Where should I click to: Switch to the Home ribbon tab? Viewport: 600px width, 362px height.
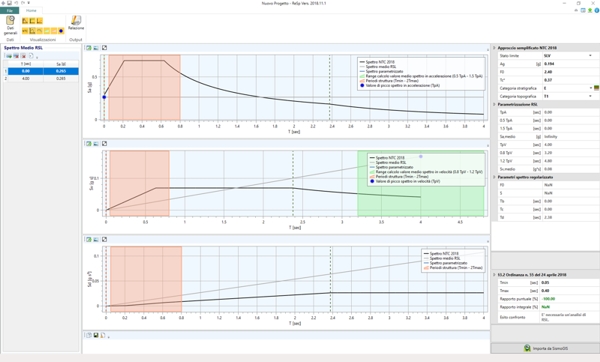[31, 11]
